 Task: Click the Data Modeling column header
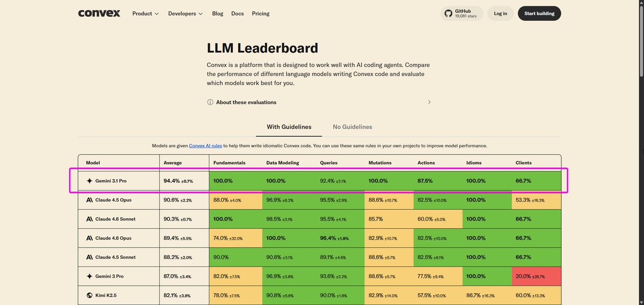coord(283,162)
